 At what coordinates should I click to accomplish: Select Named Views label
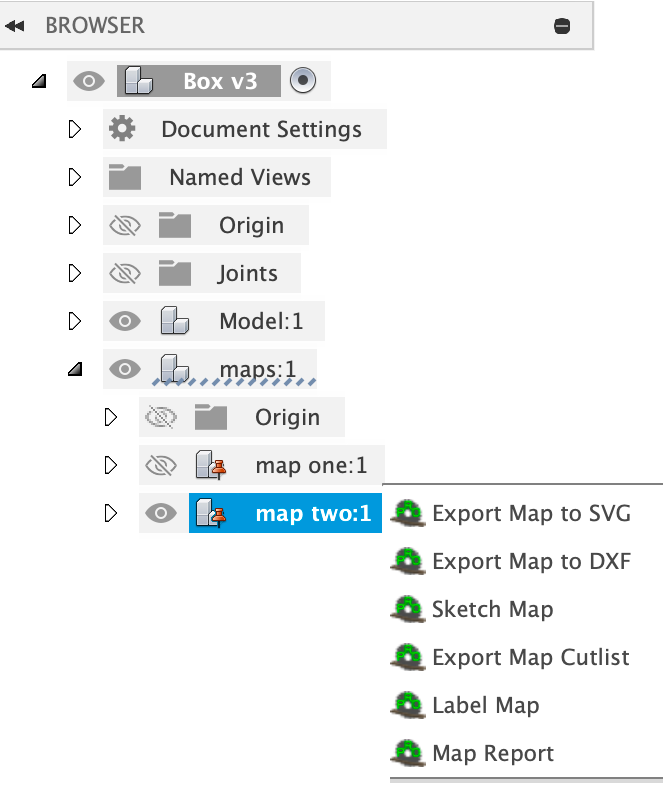[240, 177]
